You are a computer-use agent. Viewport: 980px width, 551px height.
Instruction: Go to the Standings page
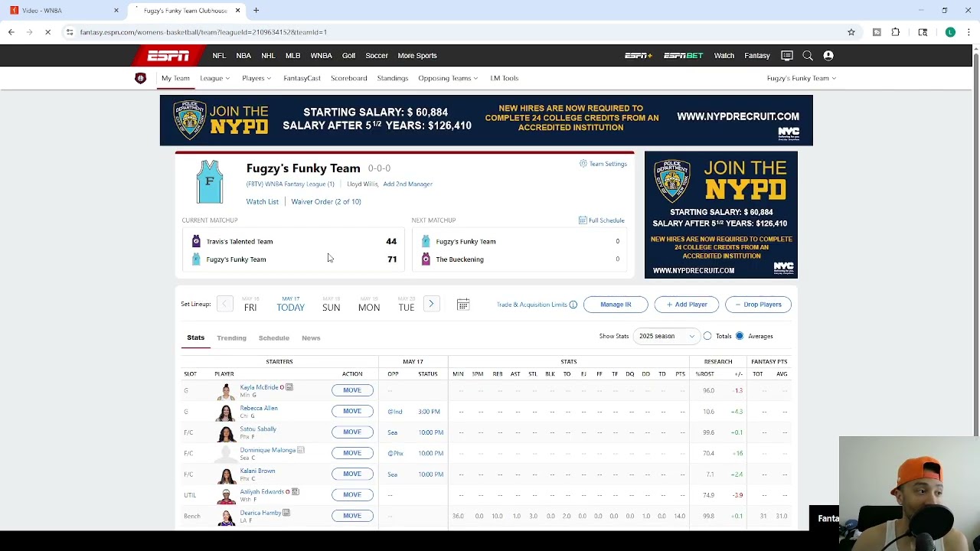pos(392,78)
